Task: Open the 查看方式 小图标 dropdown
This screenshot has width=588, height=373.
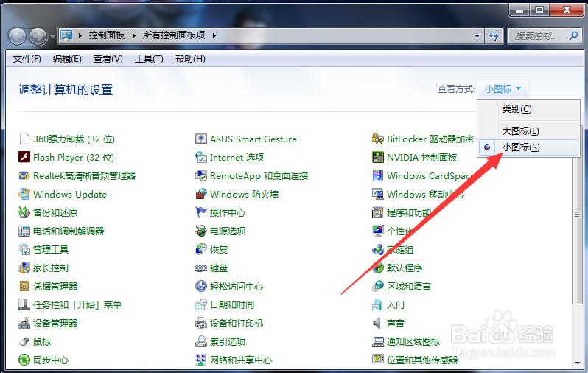Action: point(503,89)
